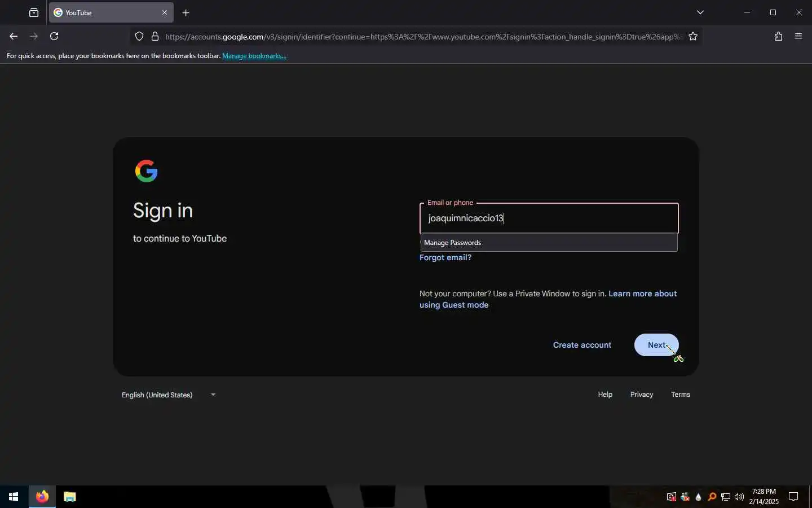Image resolution: width=812 pixels, height=508 pixels.
Task: List all tabs dropdown arrow
Action: pos(700,12)
